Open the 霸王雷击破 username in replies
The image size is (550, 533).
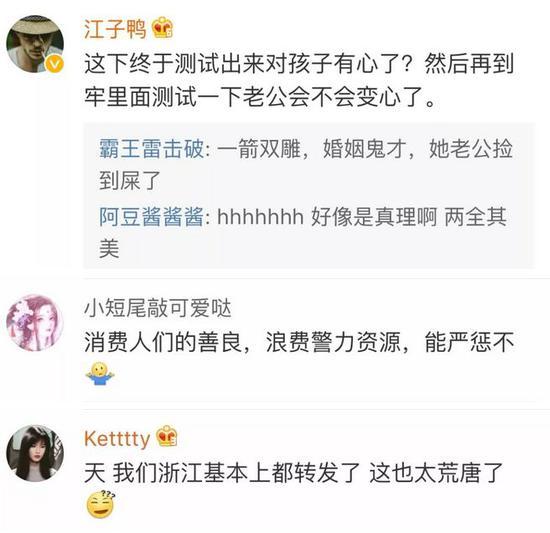pyautogui.click(x=152, y=149)
